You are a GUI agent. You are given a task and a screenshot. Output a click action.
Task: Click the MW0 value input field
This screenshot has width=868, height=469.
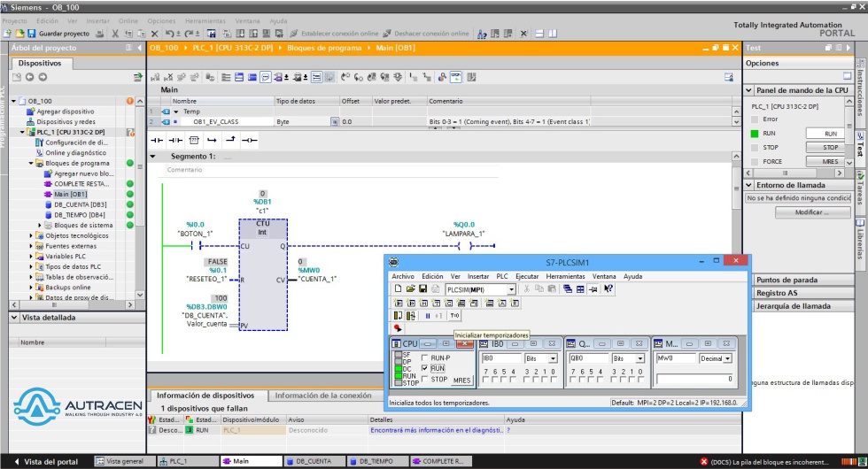(695, 379)
